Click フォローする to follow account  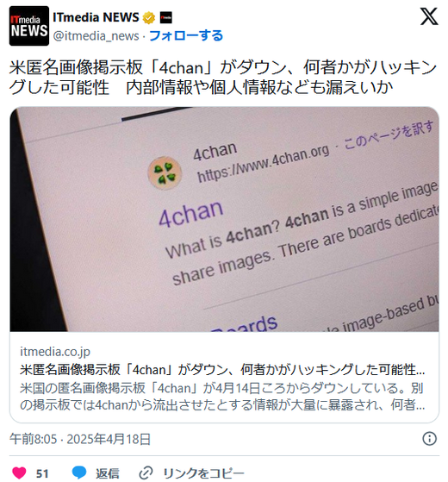[186, 35]
